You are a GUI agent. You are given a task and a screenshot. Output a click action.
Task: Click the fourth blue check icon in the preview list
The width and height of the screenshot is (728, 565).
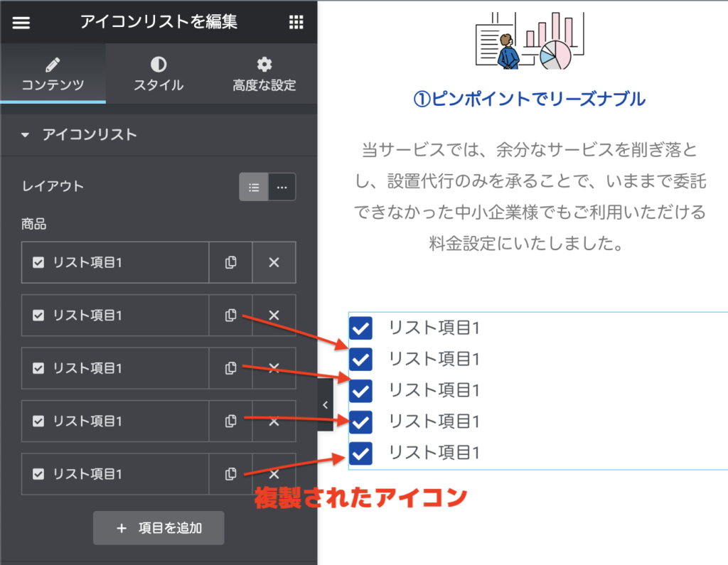360,421
